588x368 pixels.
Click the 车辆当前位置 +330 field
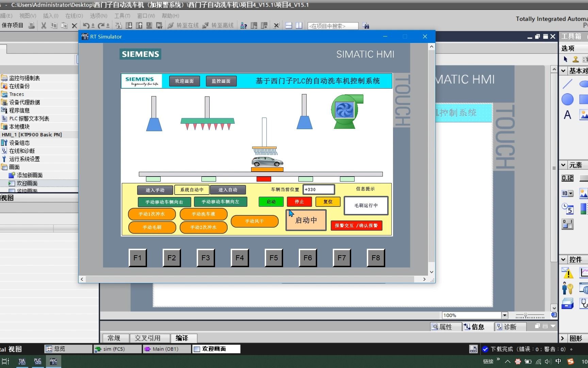coord(318,189)
